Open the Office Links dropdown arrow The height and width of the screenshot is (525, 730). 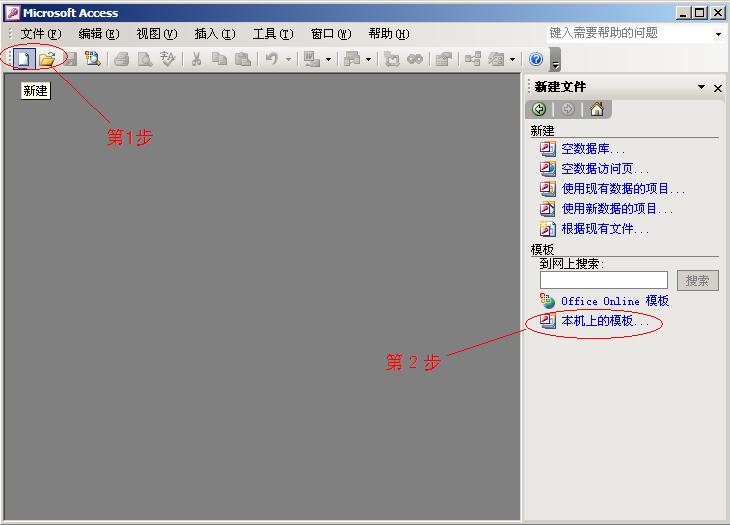point(328,59)
